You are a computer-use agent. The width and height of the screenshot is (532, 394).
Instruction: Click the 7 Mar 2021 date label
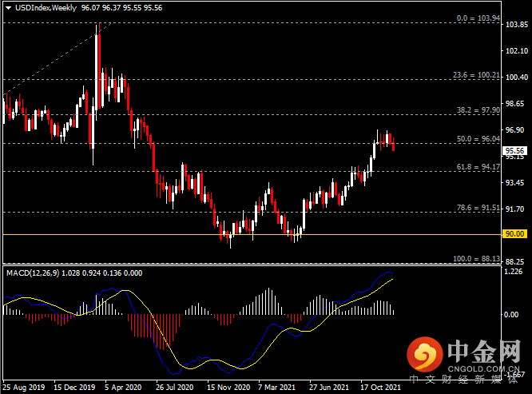pos(276,388)
